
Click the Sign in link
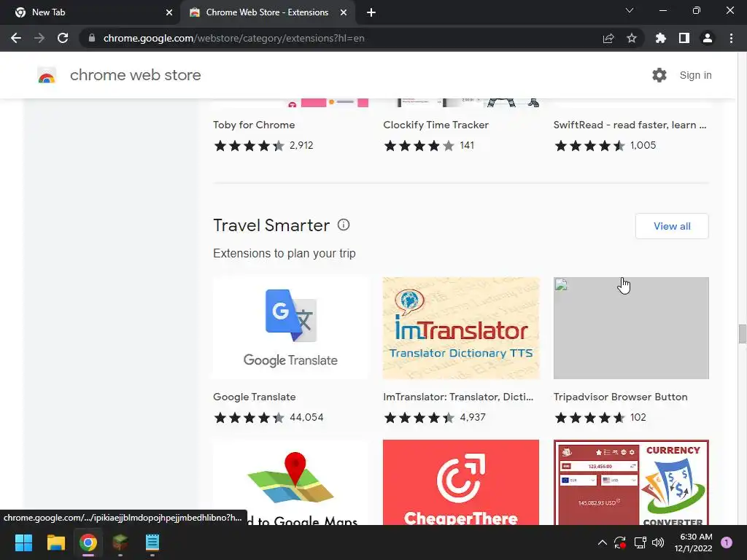pyautogui.click(x=695, y=75)
